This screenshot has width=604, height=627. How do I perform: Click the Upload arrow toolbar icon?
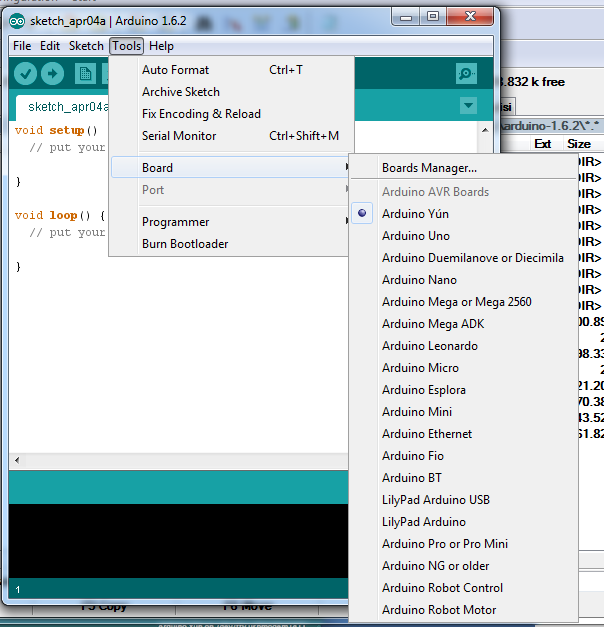pyautogui.click(x=52, y=73)
